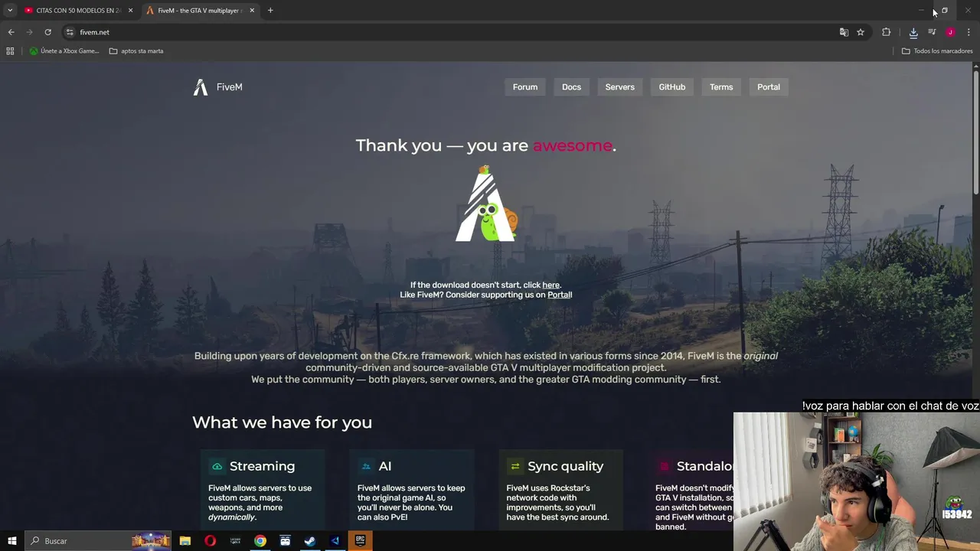Viewport: 980px width, 551px height.
Task: Open the Docs page
Action: pyautogui.click(x=571, y=87)
